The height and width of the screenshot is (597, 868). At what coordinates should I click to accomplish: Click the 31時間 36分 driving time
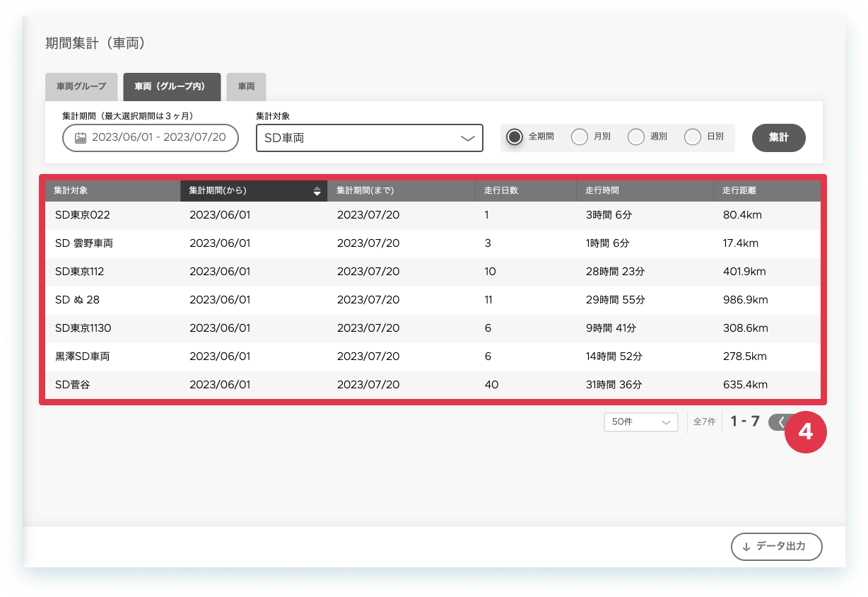point(614,385)
